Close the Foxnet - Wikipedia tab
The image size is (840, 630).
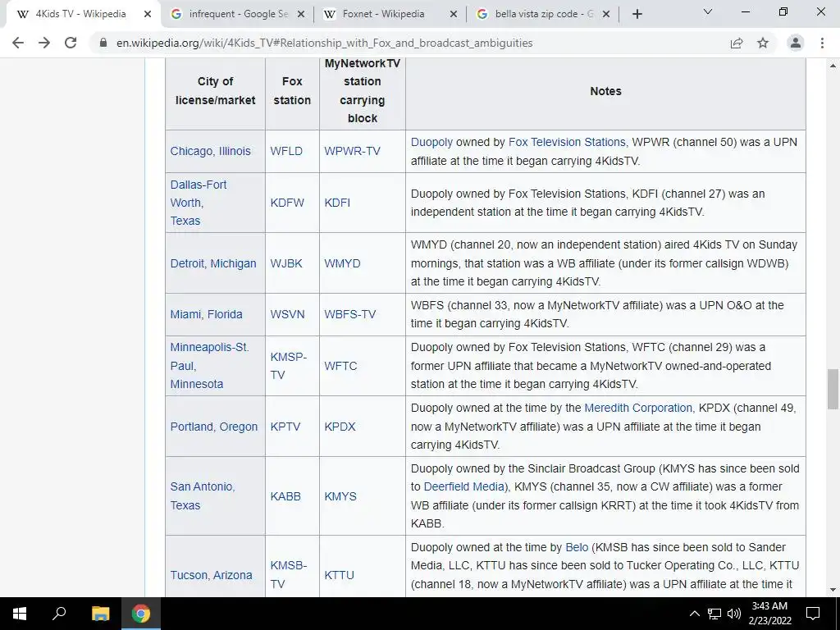click(453, 14)
